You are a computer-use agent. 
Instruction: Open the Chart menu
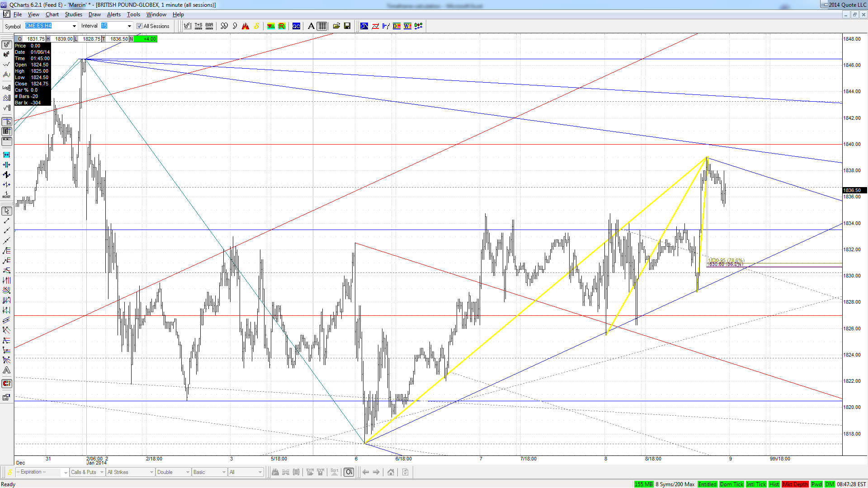tap(52, 14)
